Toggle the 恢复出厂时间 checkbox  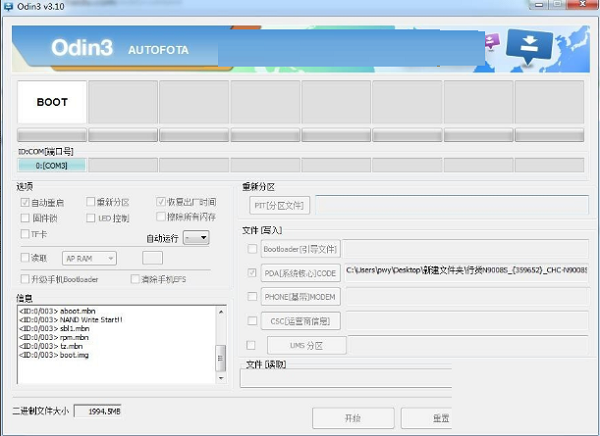pos(161,202)
